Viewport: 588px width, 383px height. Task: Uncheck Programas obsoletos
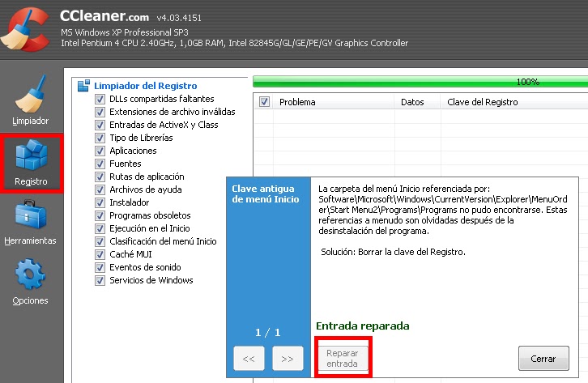click(100, 215)
